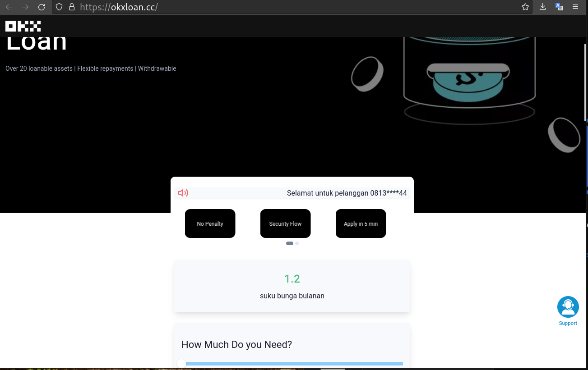Viewport: 588px width, 370px height.
Task: Click the OKX logo
Action: point(23,26)
